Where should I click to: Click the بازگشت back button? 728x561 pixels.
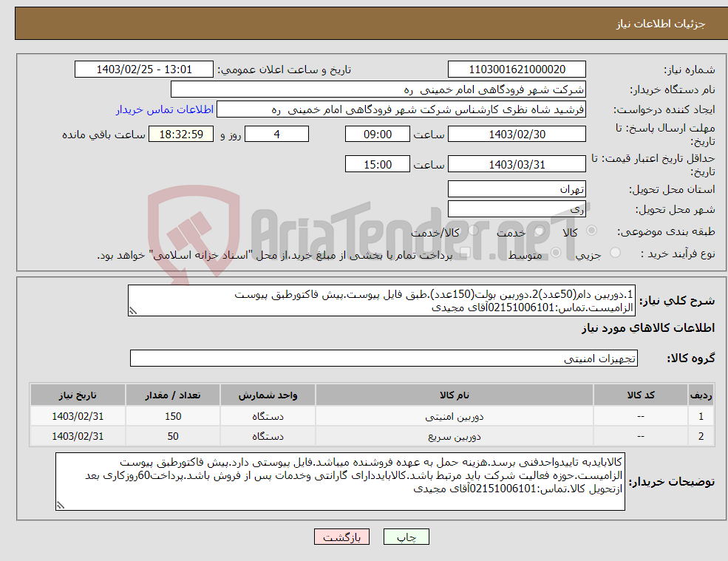coord(341,537)
